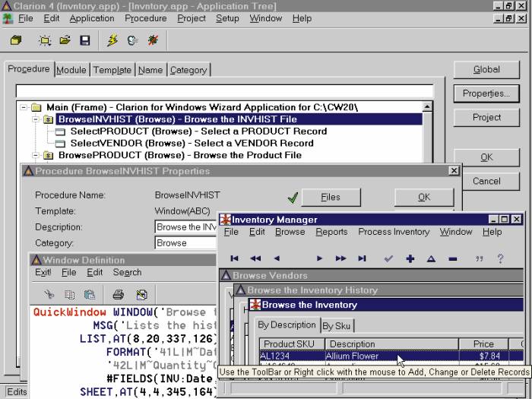Viewport: 532px width, 399px height.
Task: Click the empty locator field above tree
Action: click(225, 91)
